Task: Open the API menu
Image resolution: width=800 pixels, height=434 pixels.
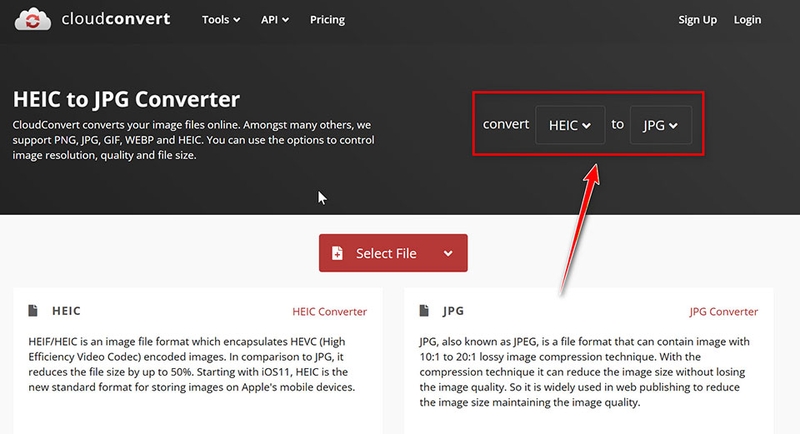Action: 274,20
